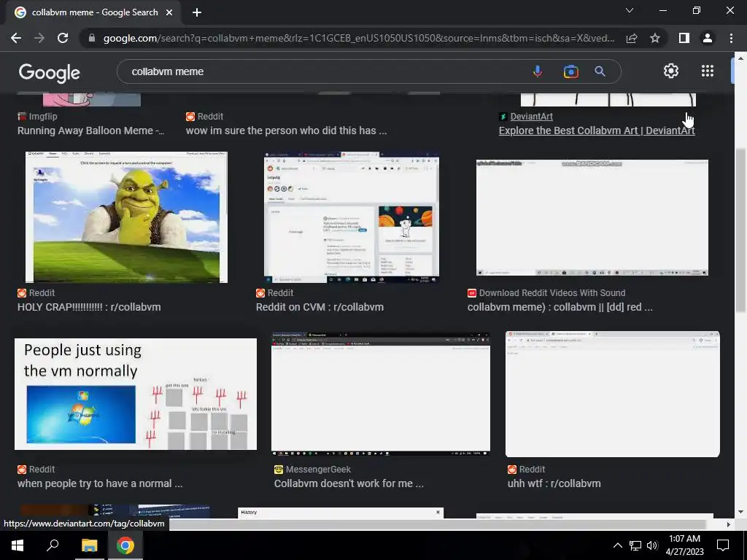The height and width of the screenshot is (560, 747).
Task: Close the History panel thumbnail X
Action: click(x=438, y=513)
